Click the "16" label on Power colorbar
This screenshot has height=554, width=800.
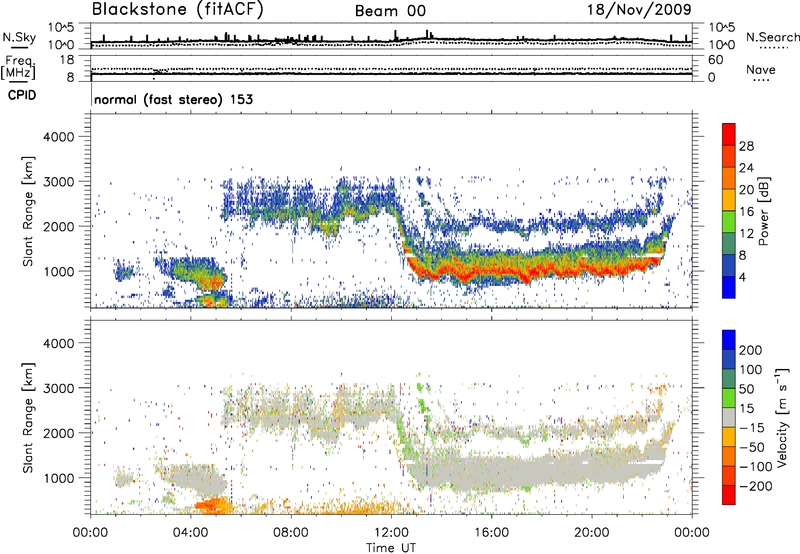click(746, 212)
